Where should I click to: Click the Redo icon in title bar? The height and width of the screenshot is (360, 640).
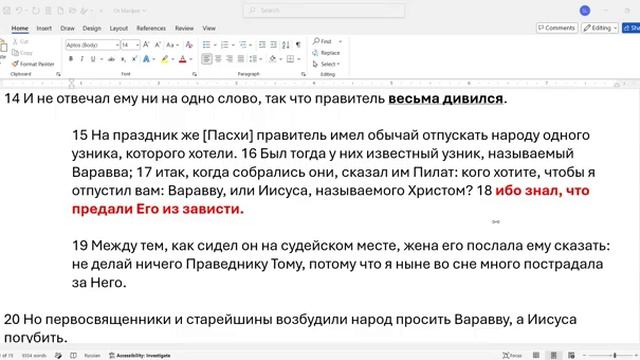(36, 11)
